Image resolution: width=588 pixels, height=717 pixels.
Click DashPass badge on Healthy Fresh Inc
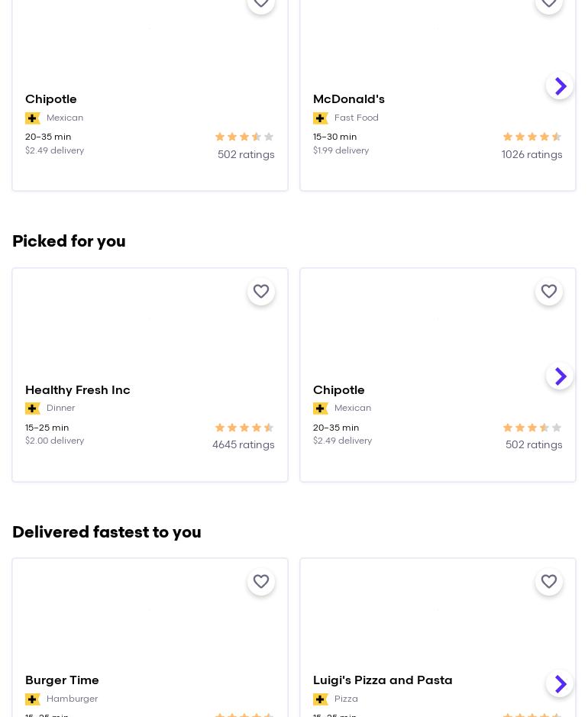[x=33, y=409]
